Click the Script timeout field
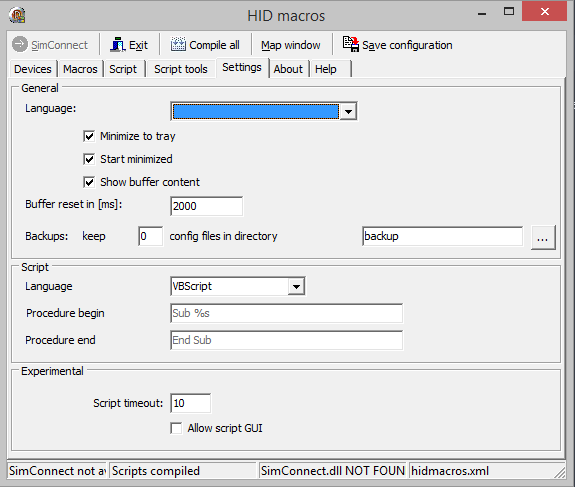This screenshot has width=575, height=487. click(x=191, y=403)
